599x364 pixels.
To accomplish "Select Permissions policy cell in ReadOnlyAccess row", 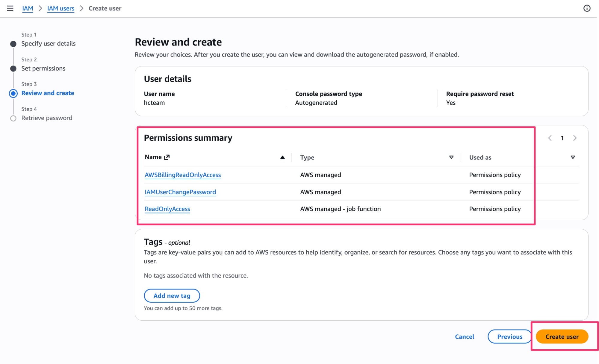I will (495, 209).
